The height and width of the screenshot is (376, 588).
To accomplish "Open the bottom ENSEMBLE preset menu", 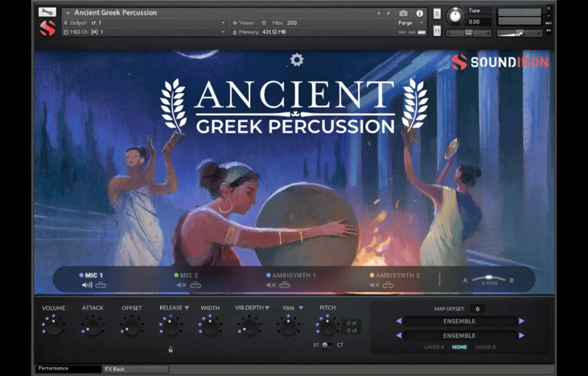I will (459, 336).
